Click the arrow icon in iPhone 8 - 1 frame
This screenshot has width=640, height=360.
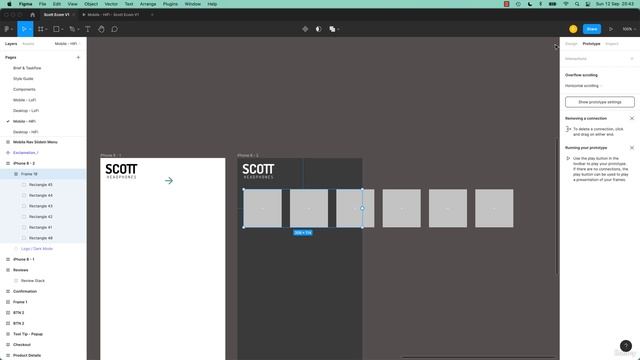[x=169, y=180]
